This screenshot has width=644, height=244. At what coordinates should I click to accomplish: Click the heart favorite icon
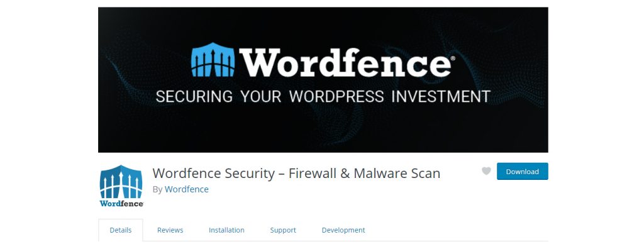(486, 171)
